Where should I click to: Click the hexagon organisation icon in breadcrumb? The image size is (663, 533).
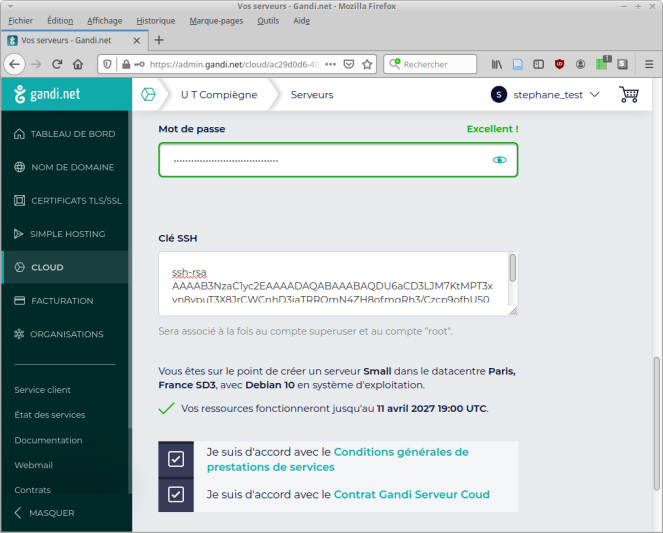pos(148,94)
